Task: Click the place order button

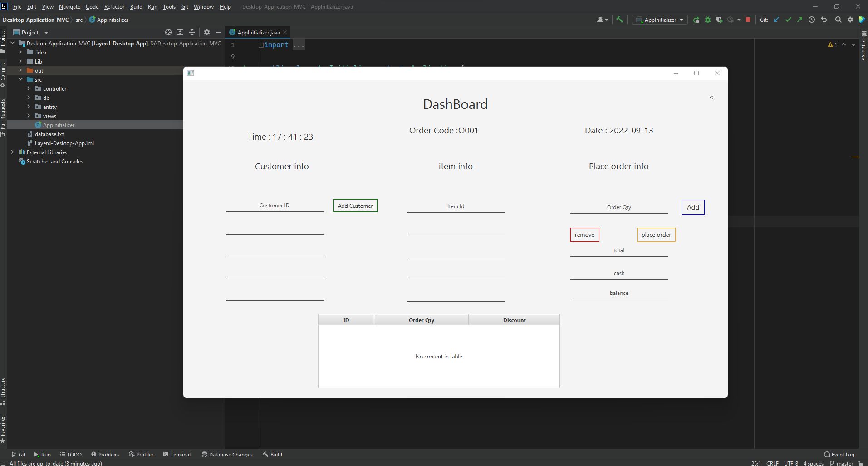Action: [656, 235]
